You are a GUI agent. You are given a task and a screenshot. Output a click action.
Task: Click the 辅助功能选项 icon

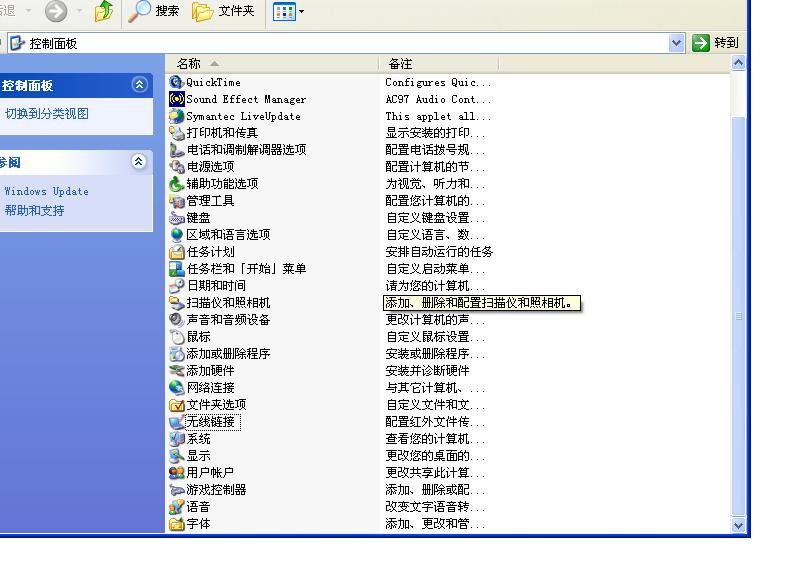[x=176, y=184]
